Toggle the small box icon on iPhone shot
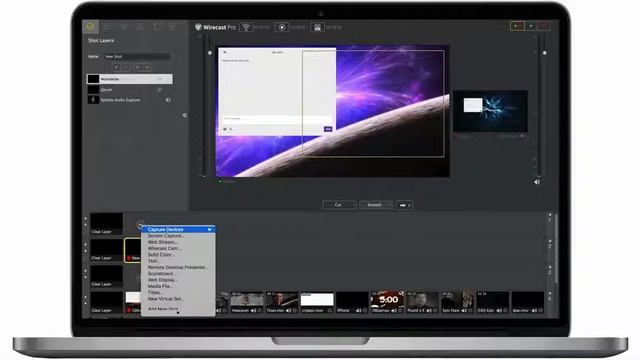Screen dimensions: 640x360 pos(365,311)
